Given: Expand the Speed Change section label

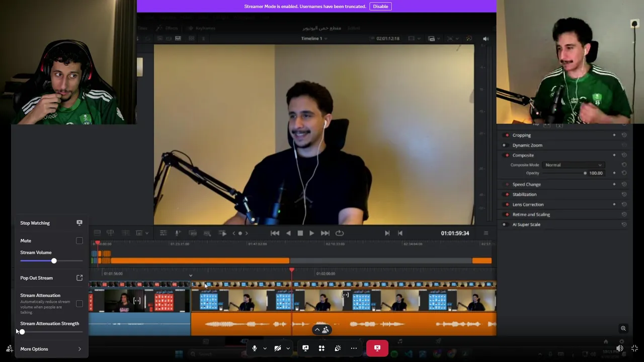Looking at the screenshot, I should click(x=526, y=185).
